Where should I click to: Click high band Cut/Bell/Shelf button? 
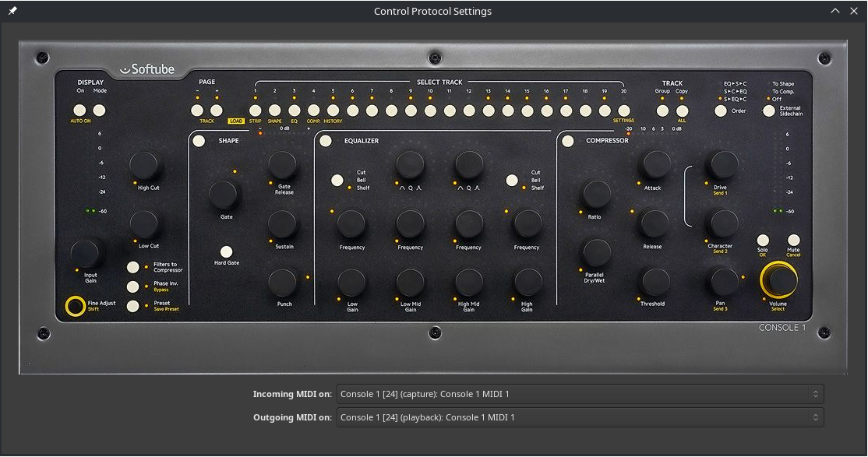[512, 180]
